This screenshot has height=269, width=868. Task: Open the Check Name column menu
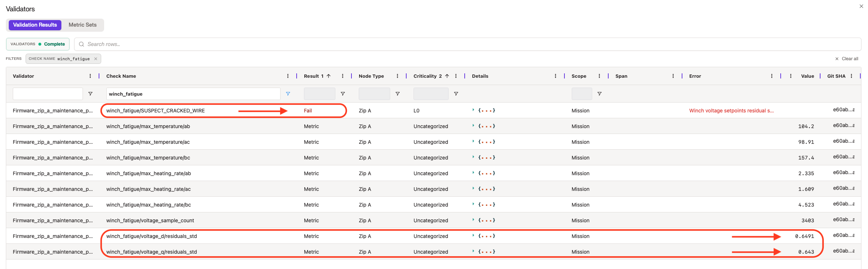[x=288, y=76]
